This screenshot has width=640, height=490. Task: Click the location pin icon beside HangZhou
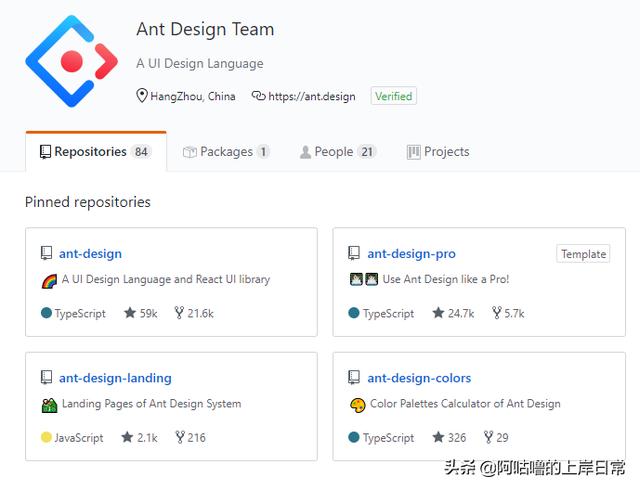[141, 96]
